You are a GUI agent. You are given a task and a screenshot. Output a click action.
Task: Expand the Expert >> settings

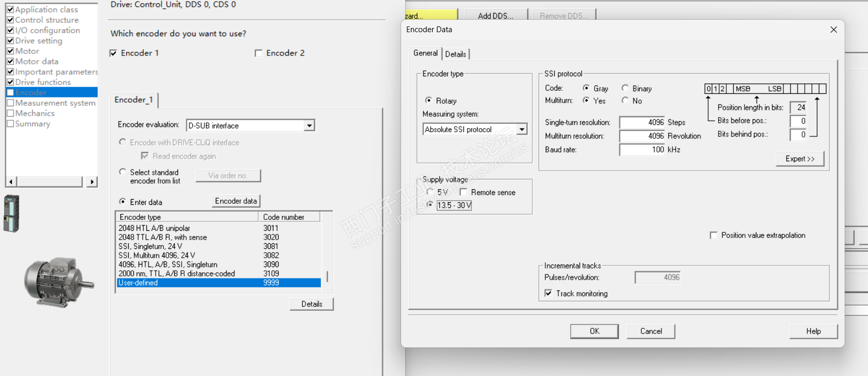pos(800,159)
